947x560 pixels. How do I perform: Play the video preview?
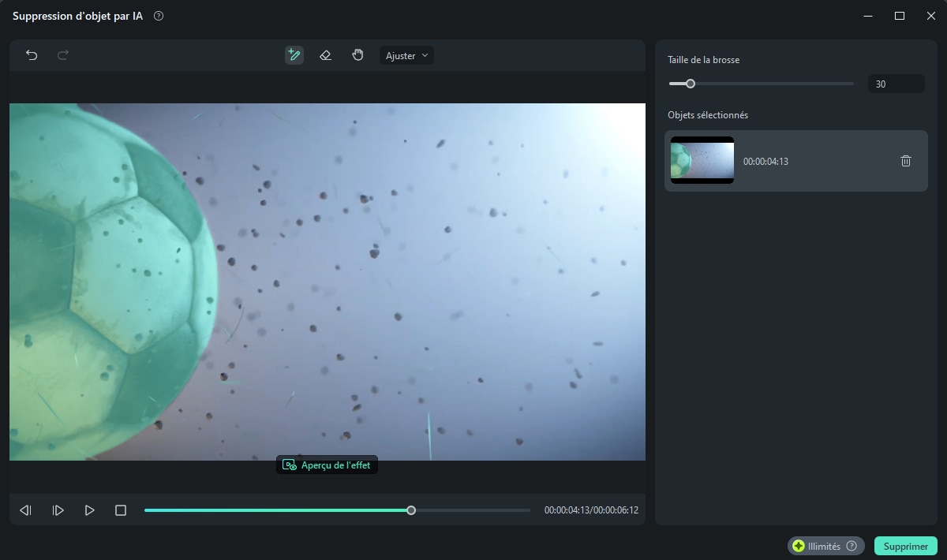tap(89, 510)
